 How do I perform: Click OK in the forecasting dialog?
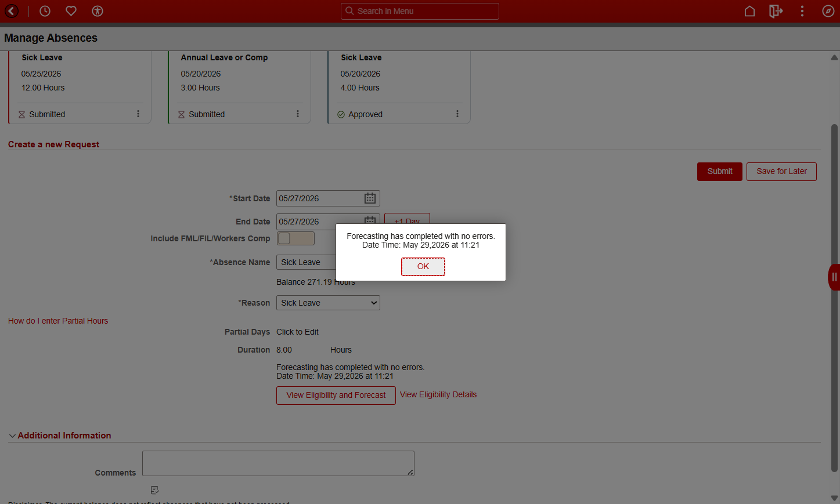(x=423, y=267)
